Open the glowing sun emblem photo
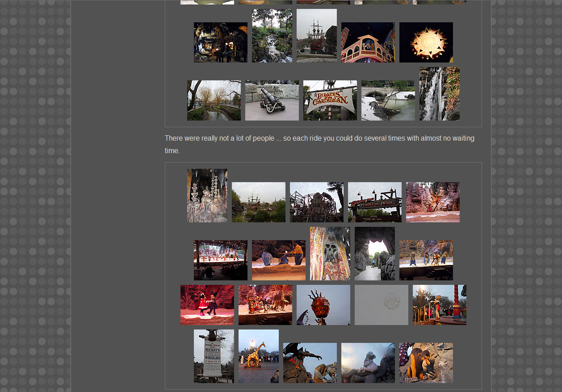 (426, 42)
